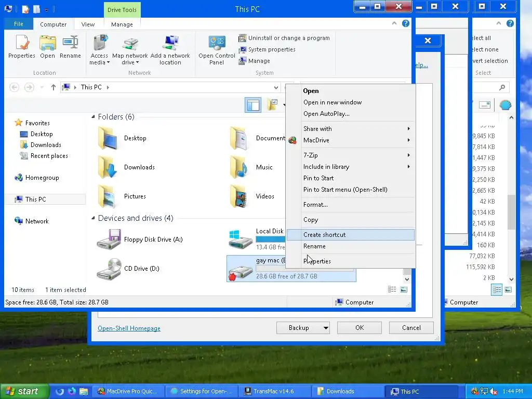
Task: Choose Create shortcut in context menu
Action: [x=351, y=235]
